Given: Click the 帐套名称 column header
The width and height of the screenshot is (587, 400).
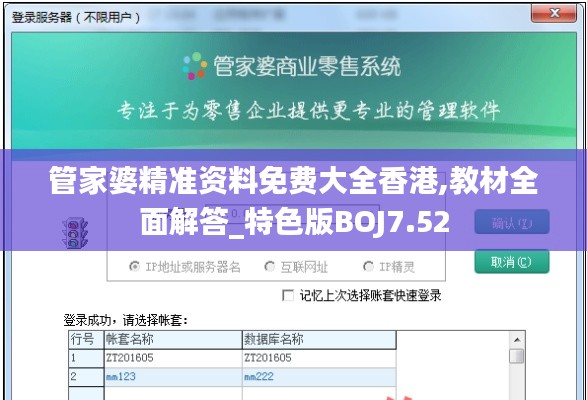Looking at the screenshot, I should 173,340.
